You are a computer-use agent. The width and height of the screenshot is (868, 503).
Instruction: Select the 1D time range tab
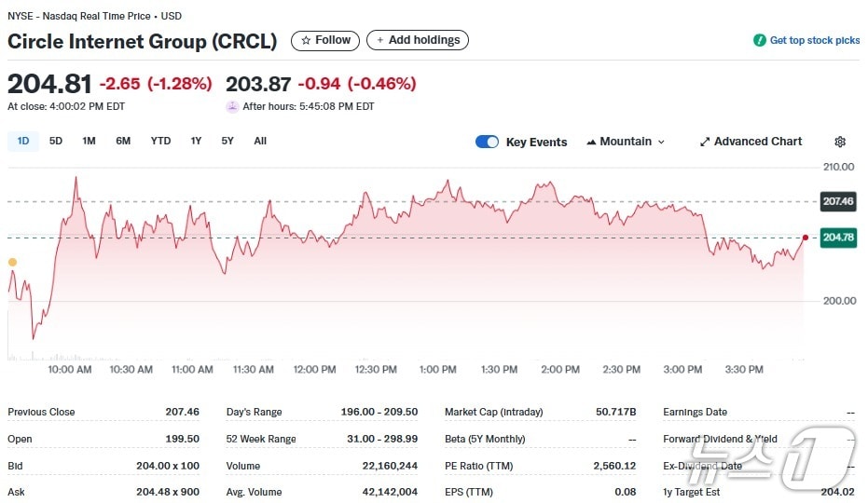[23, 141]
